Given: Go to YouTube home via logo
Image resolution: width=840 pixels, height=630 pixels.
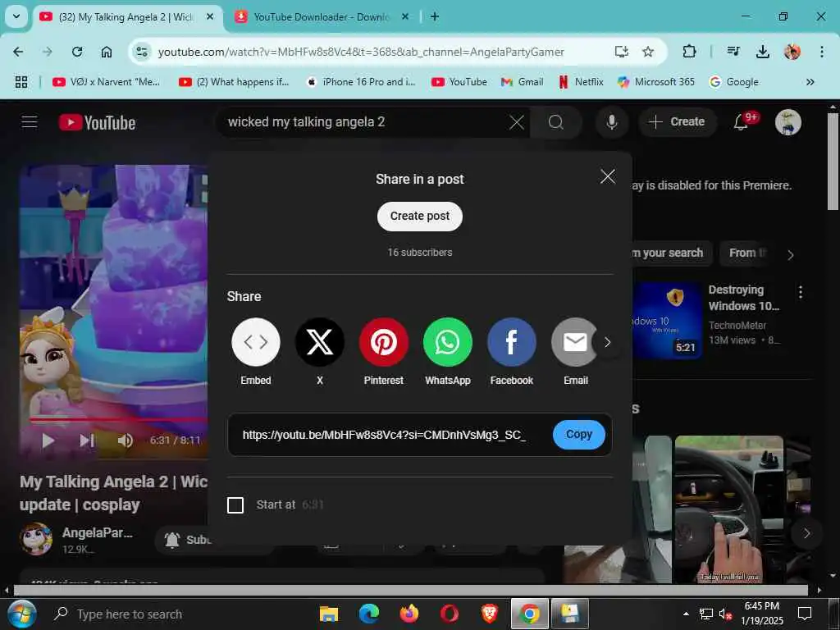Looking at the screenshot, I should [x=98, y=123].
